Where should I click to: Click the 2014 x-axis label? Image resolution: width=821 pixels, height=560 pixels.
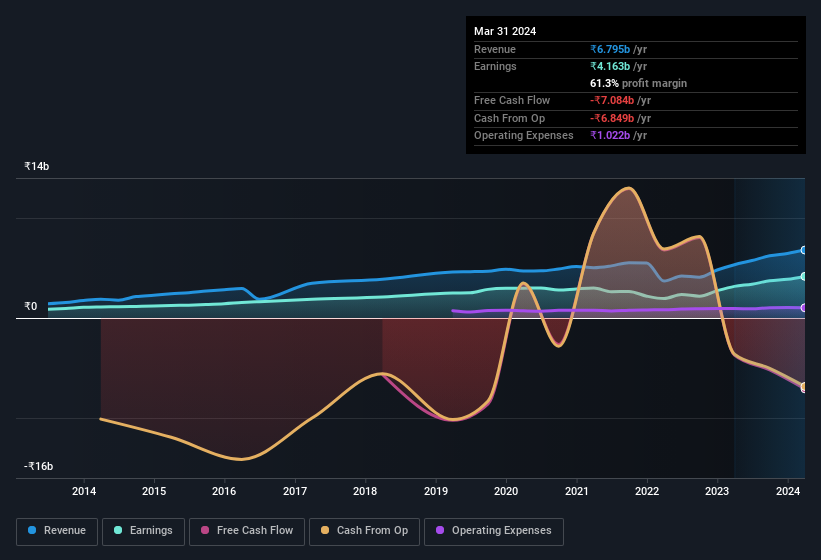pyautogui.click(x=84, y=491)
